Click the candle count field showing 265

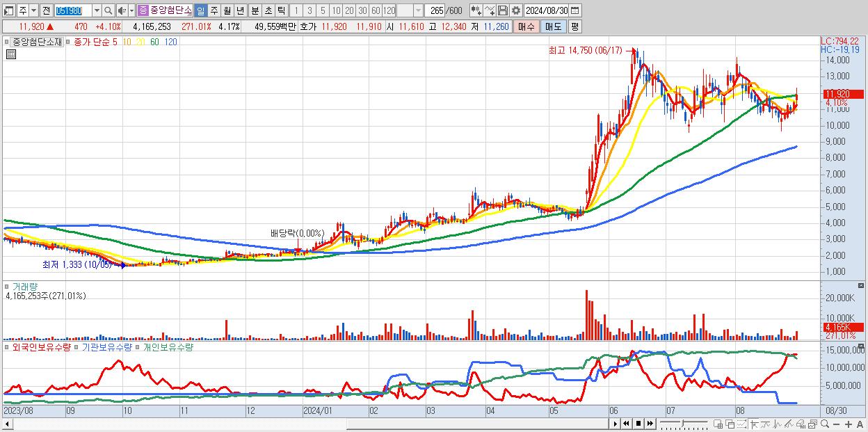[x=435, y=10]
